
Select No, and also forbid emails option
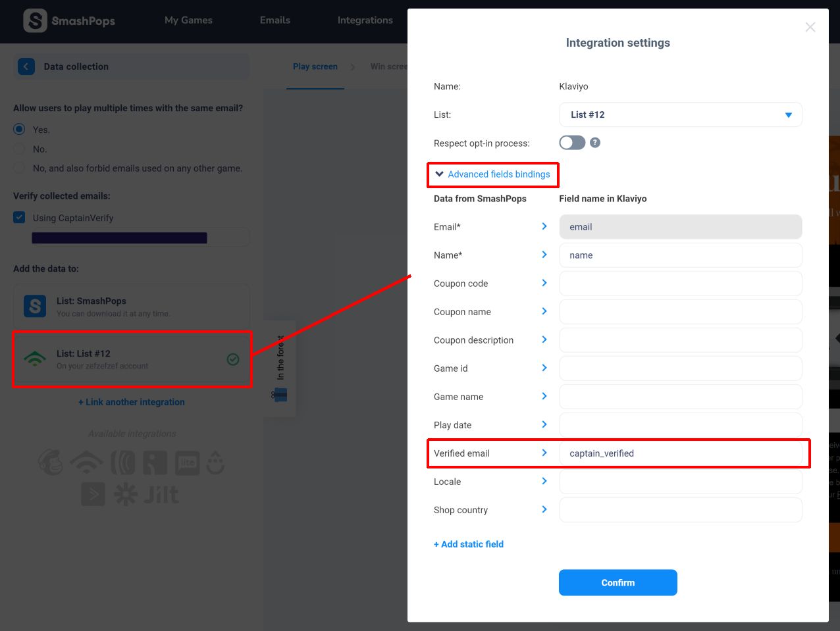[x=20, y=168]
